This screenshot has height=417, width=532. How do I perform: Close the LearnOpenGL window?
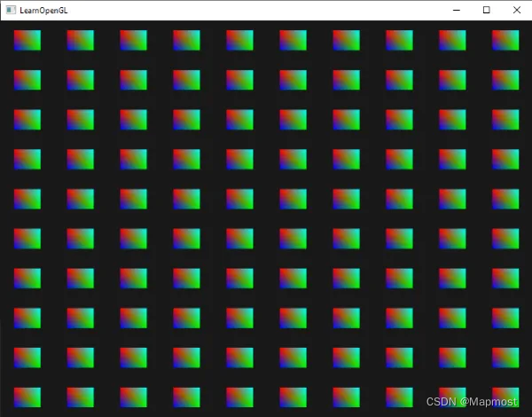pyautogui.click(x=516, y=10)
